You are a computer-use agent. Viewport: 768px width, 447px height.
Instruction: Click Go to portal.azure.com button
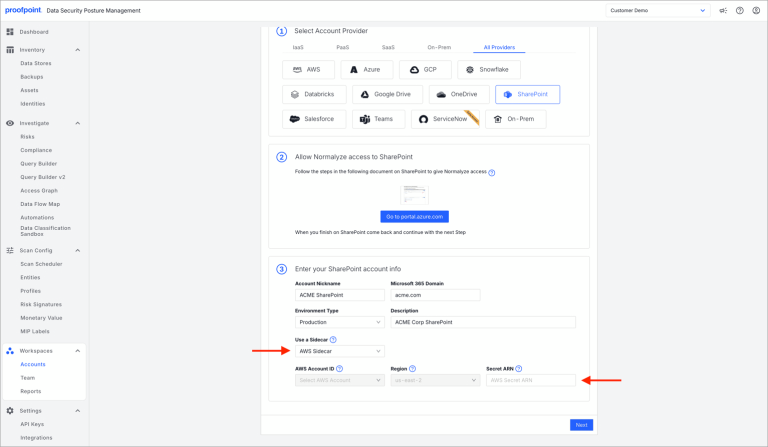click(x=414, y=216)
